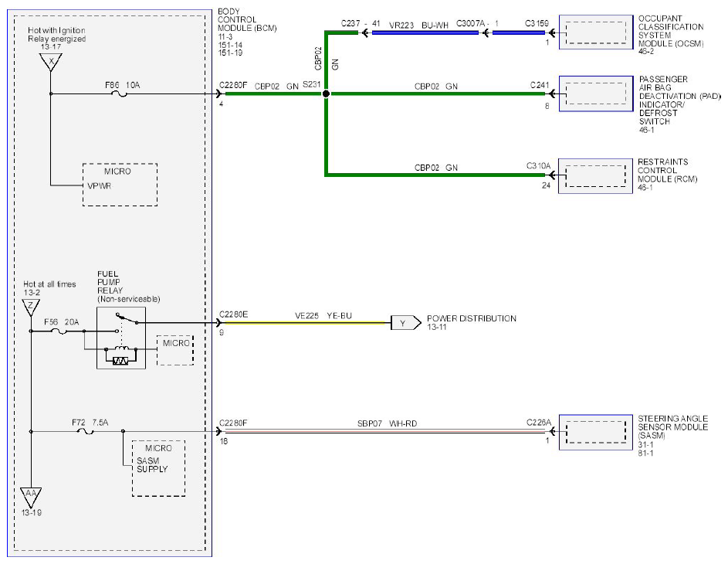Click the CBP02 GN label on C241 wire

[x=436, y=87]
